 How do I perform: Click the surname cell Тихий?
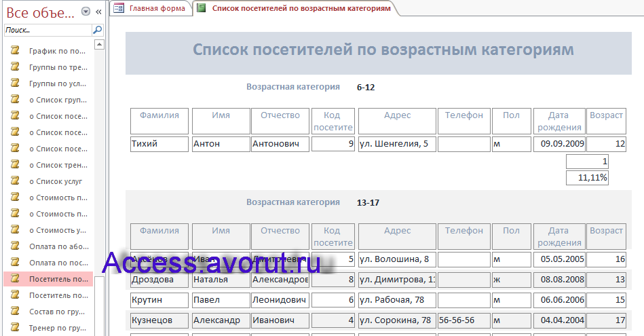coord(159,144)
